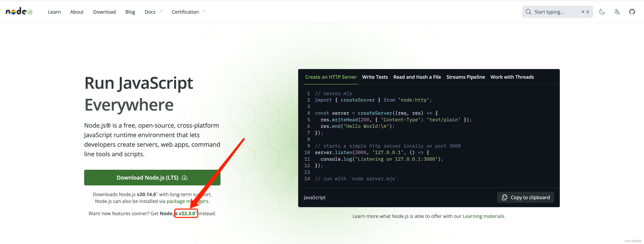Viewport: 644px width, 244px height.
Task: Switch to Write Tests tab
Action: (375, 77)
